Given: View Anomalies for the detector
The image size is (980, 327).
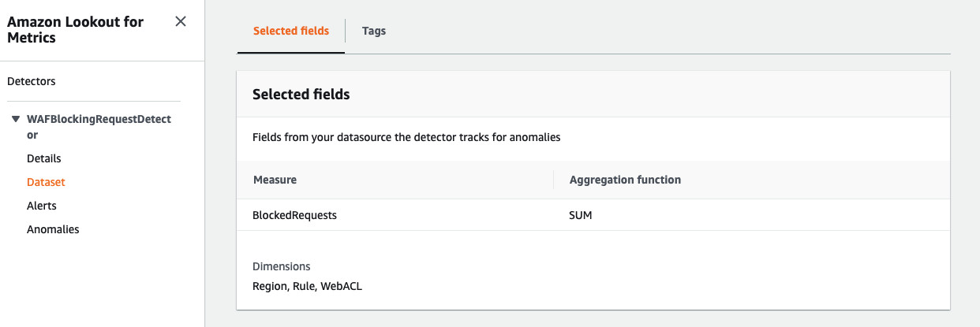Looking at the screenshot, I should click(53, 229).
